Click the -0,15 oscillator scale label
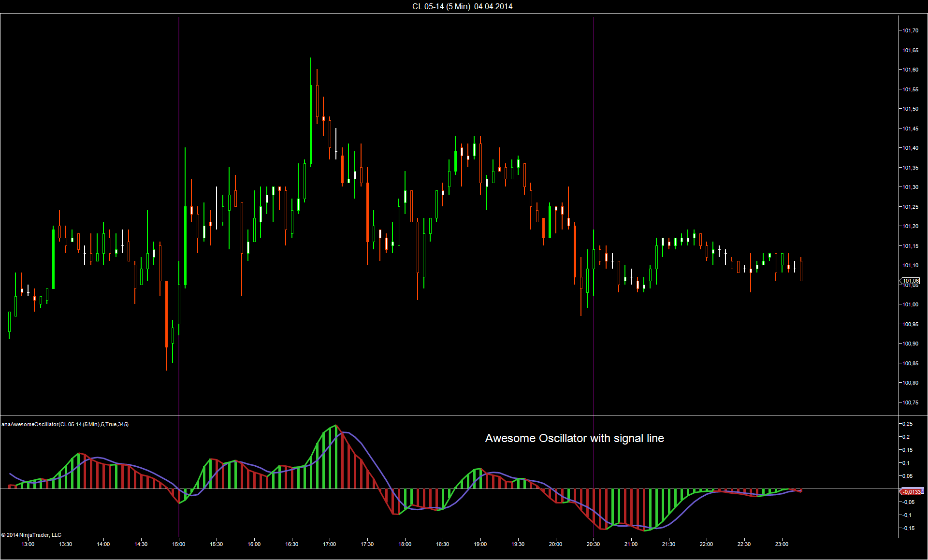 tap(908, 528)
